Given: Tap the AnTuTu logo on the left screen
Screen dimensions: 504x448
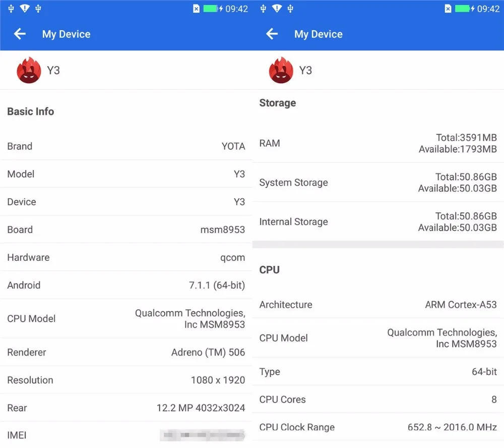Looking at the screenshot, I should (29, 70).
